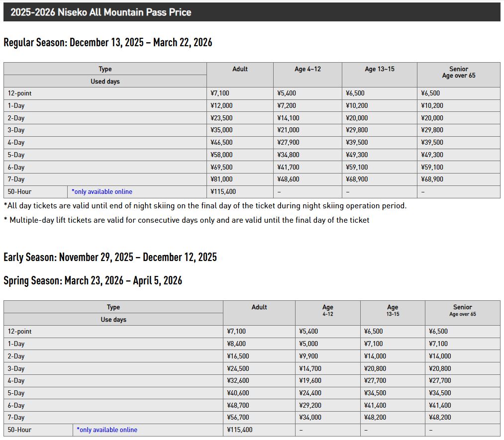
Task: Click the Regular Season "only available online" link
Action: click(102, 192)
